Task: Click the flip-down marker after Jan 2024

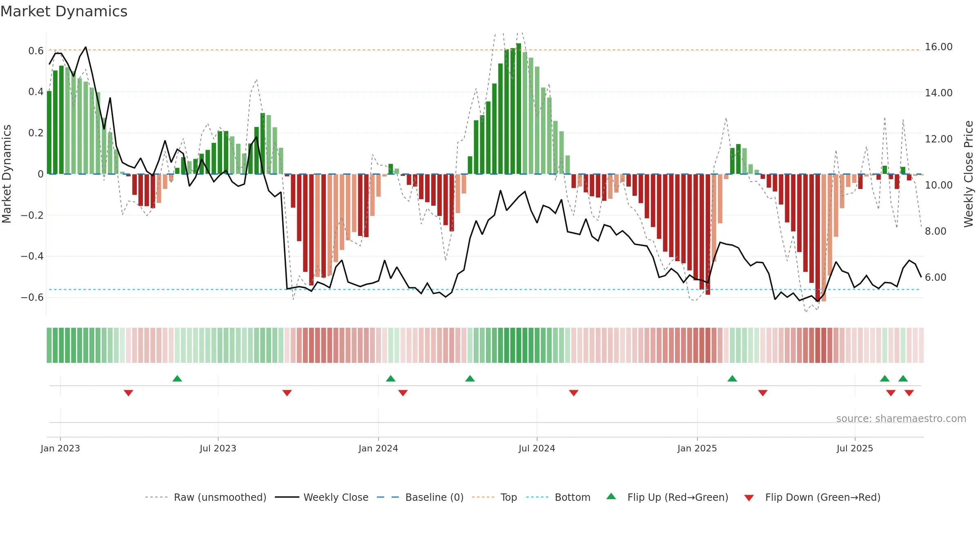Action: pos(403,393)
